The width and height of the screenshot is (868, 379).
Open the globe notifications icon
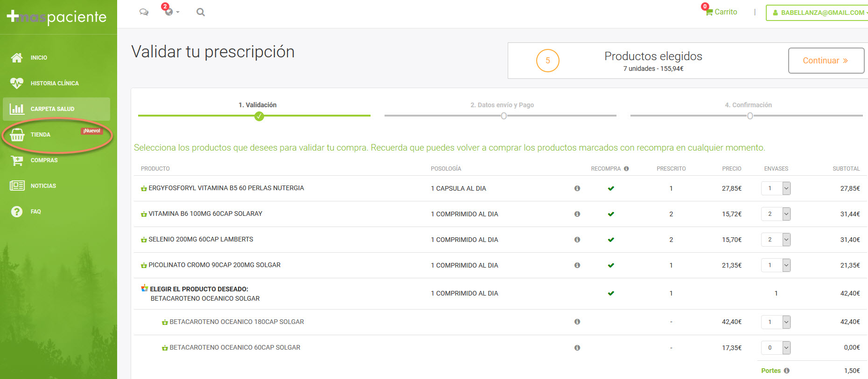169,12
